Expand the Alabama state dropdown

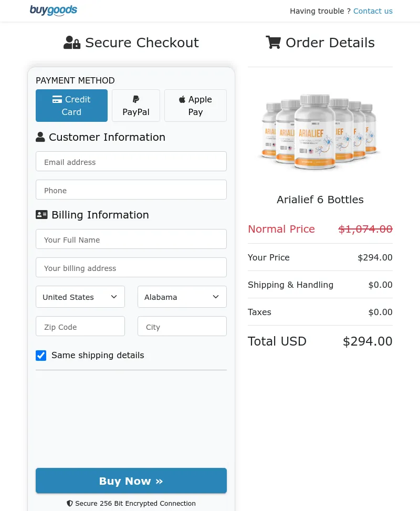pos(182,297)
